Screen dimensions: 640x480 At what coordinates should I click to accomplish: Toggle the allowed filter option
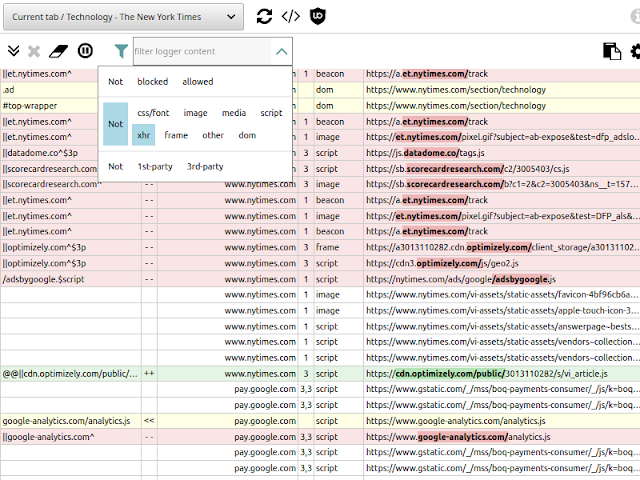tap(198, 82)
